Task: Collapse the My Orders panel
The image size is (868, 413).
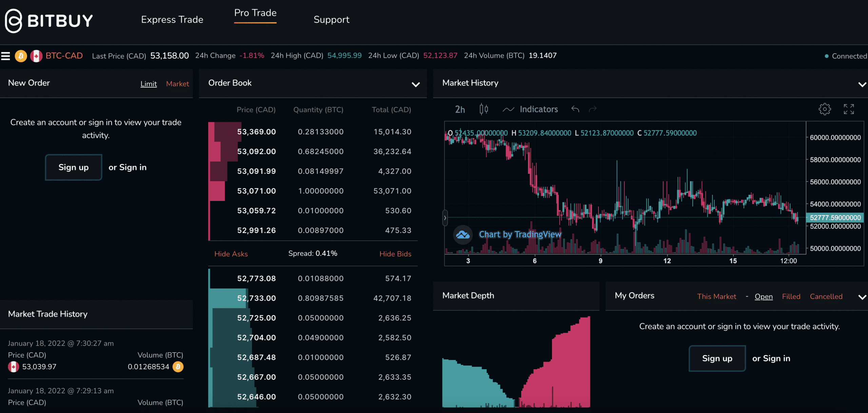Action: pos(862,297)
